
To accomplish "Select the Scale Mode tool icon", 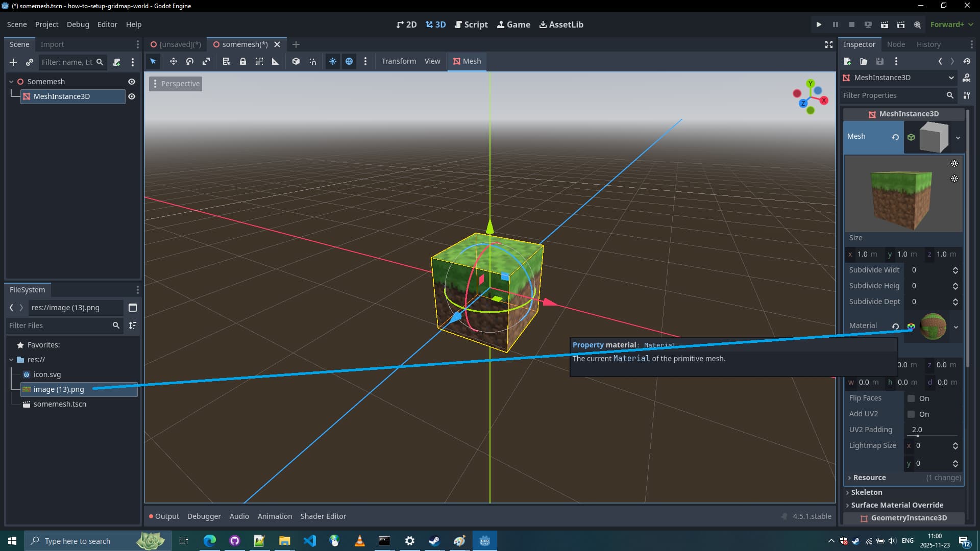I will (206, 61).
